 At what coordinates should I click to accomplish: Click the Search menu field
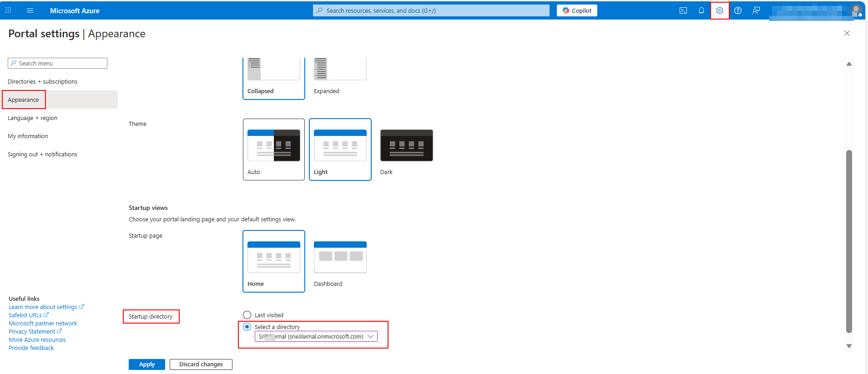57,63
